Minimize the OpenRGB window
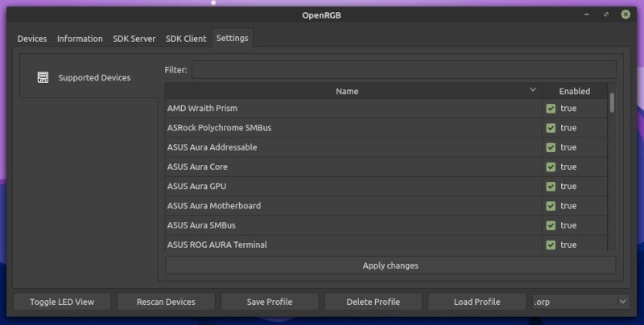Image resolution: width=644 pixels, height=325 pixels. [x=587, y=14]
